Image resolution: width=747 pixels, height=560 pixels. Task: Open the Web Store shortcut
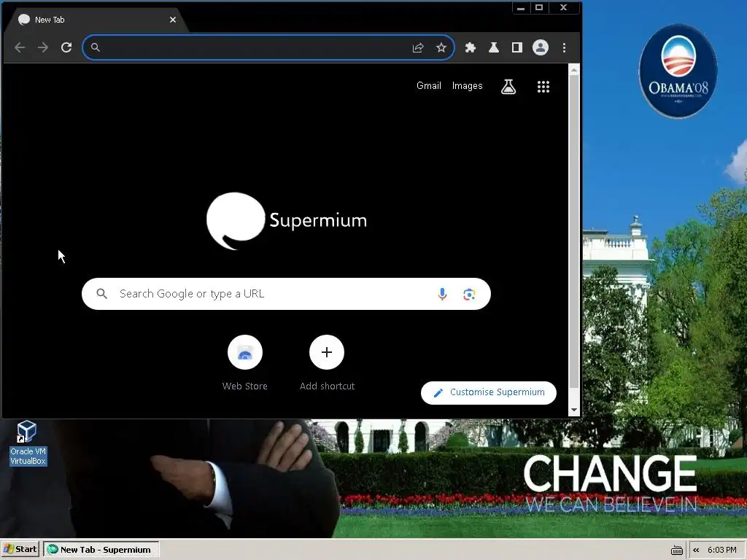click(245, 364)
